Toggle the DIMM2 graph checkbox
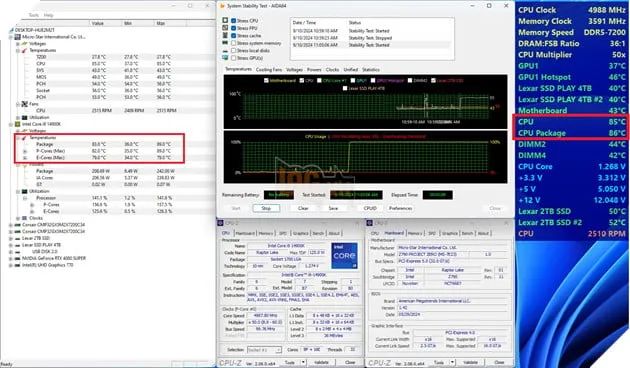 [x=410, y=80]
